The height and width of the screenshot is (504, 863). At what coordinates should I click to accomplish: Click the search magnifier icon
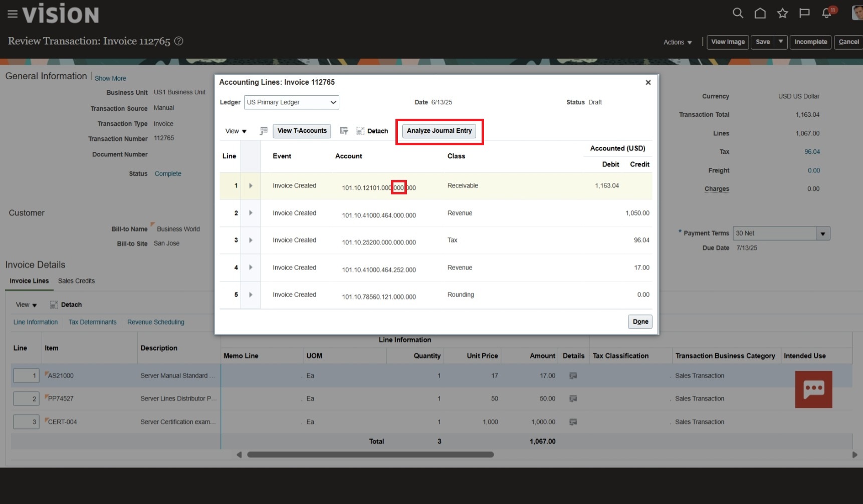[738, 13]
